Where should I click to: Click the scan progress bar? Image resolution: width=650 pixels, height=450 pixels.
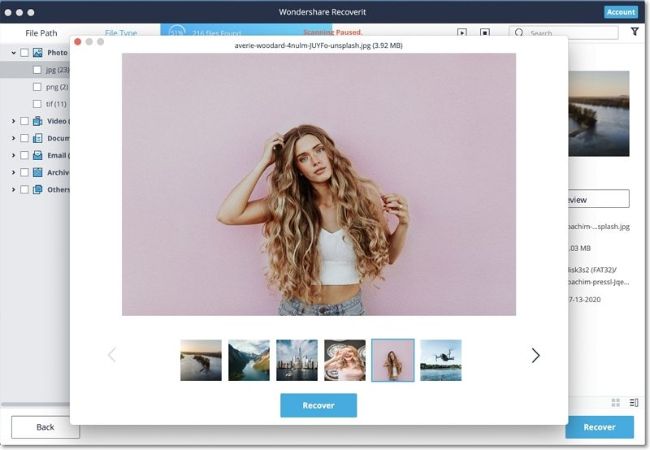tap(246, 30)
